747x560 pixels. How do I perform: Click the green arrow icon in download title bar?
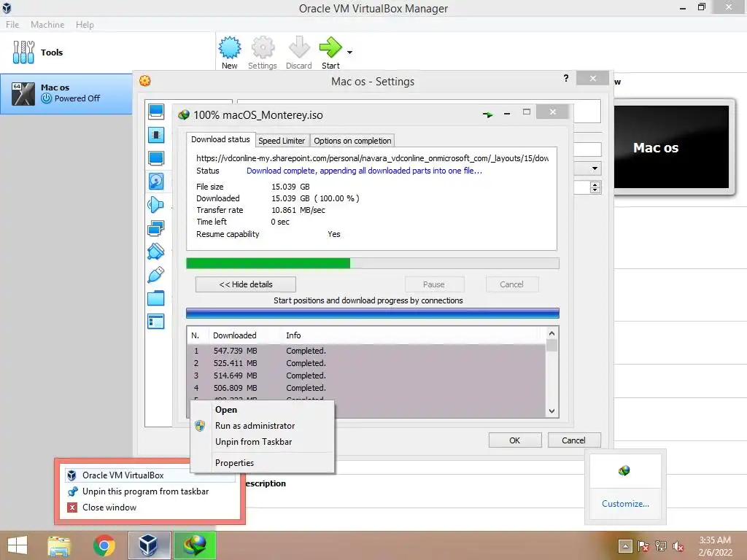point(488,114)
